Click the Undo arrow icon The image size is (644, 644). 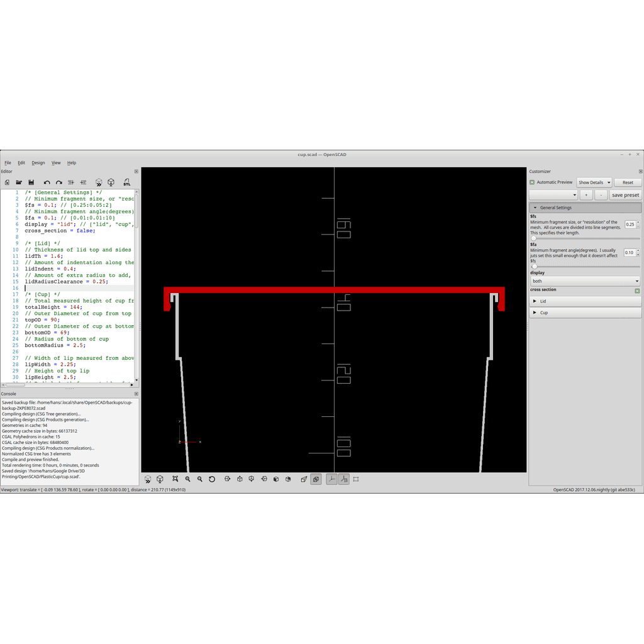[x=47, y=182]
